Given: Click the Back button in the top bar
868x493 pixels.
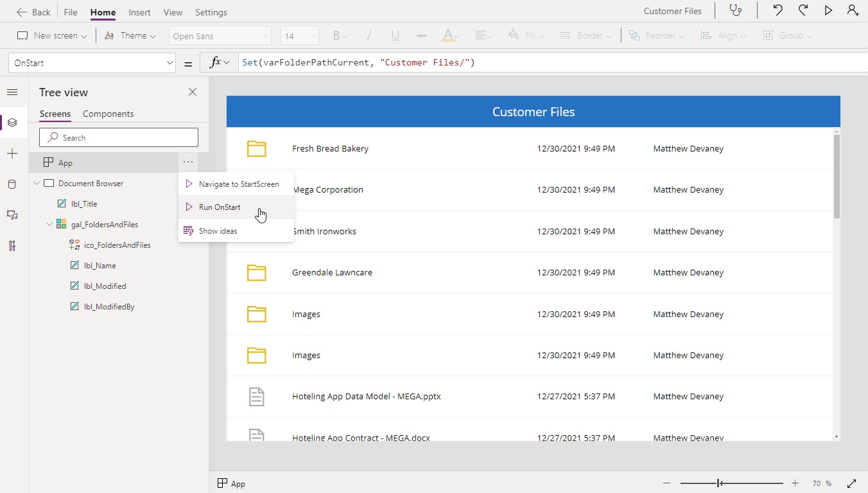Looking at the screenshot, I should pyautogui.click(x=33, y=12).
